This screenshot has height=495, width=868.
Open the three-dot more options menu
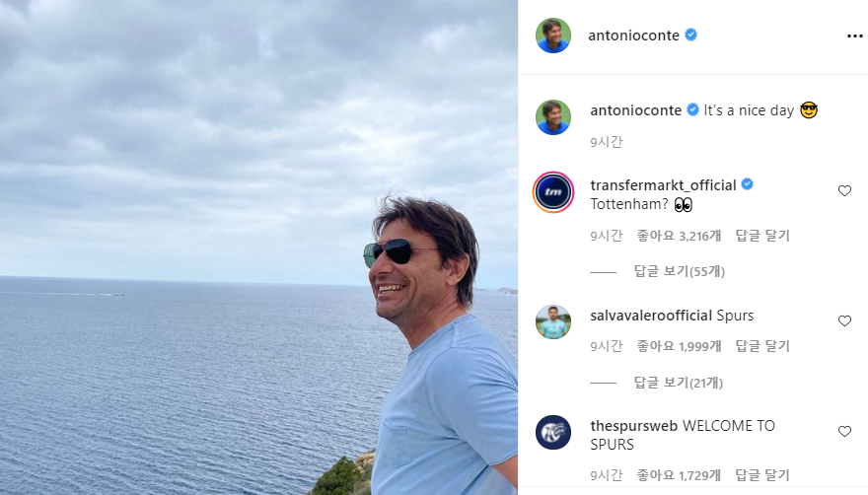tap(854, 35)
